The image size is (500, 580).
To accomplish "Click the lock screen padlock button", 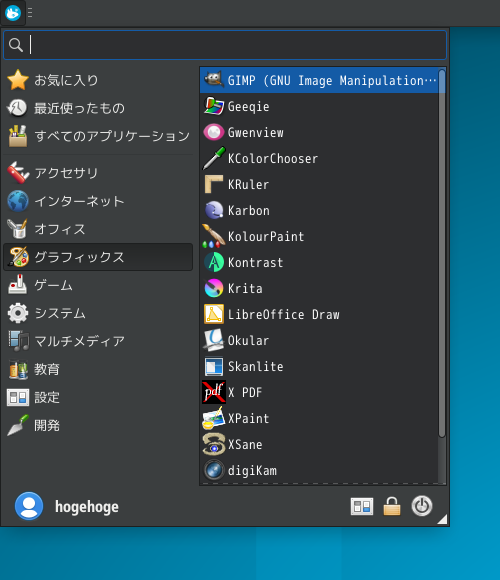I will click(x=392, y=506).
